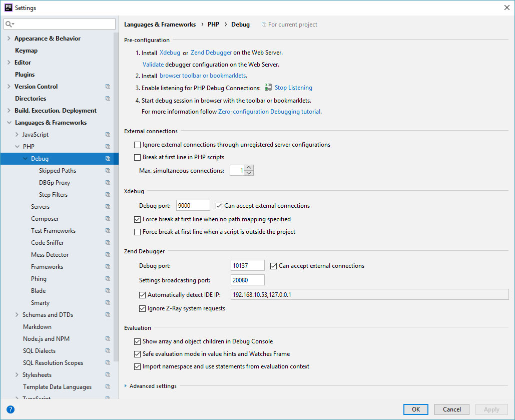
Task: Click the OK button
Action: coord(416,409)
